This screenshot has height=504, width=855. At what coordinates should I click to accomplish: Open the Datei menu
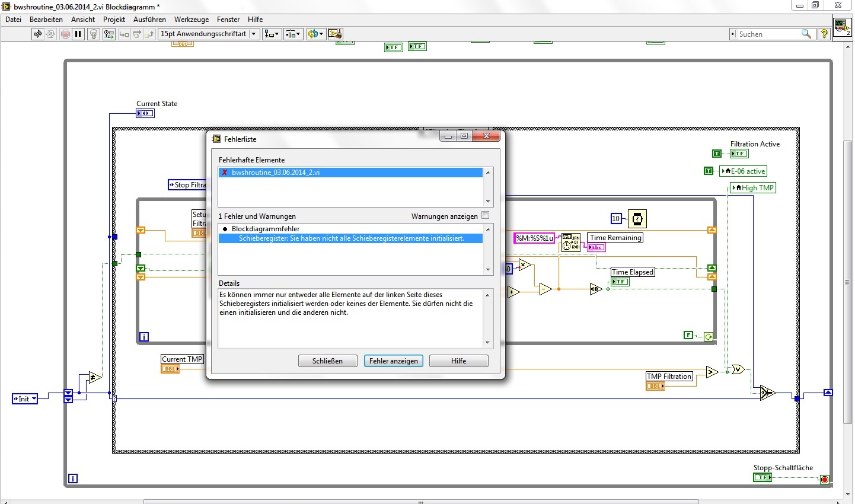coord(13,19)
